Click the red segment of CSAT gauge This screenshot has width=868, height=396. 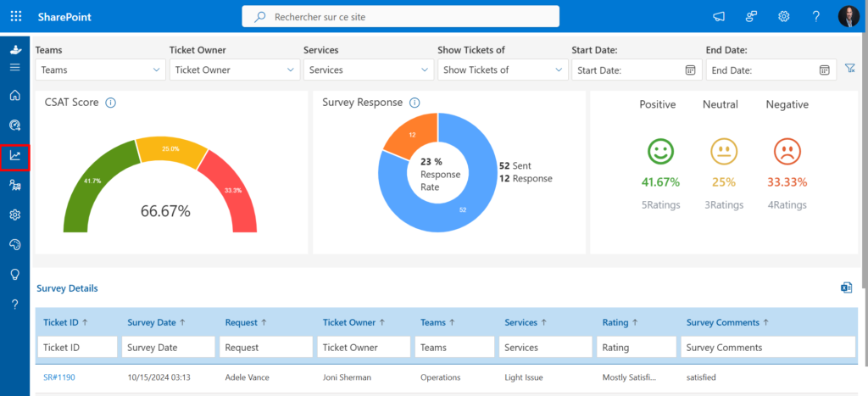(x=229, y=190)
